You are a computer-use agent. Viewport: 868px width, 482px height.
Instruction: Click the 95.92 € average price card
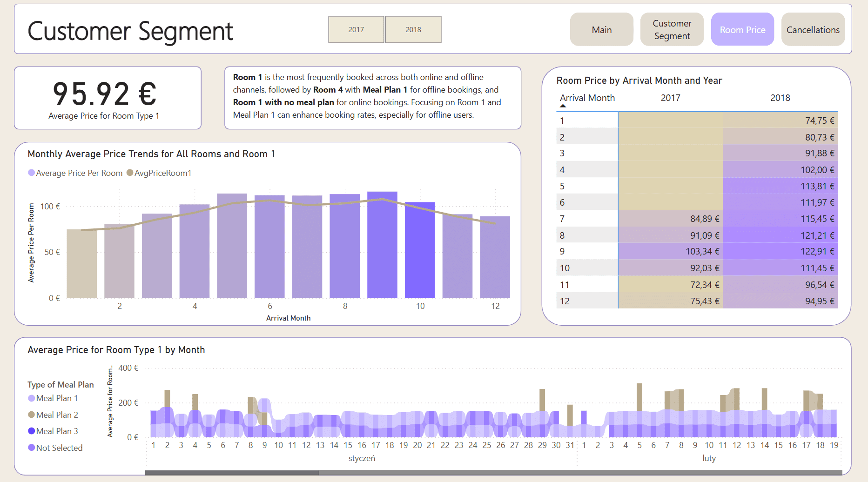pyautogui.click(x=108, y=98)
